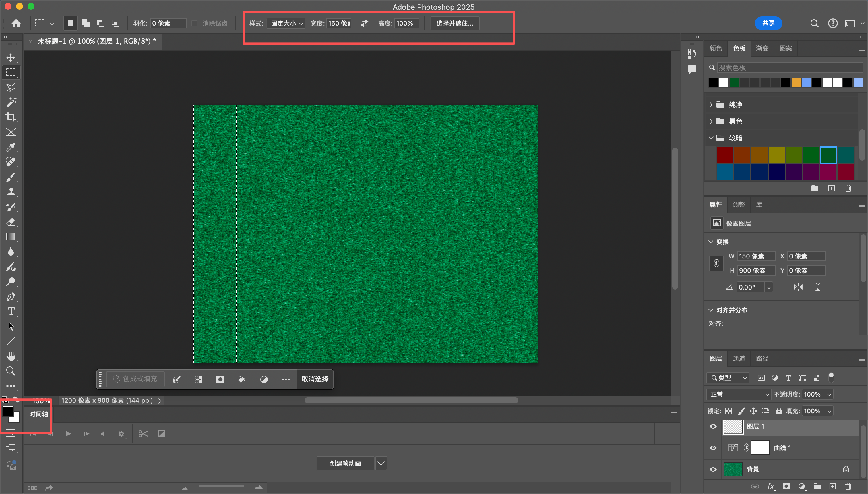Select the Horizontal Type tool

click(x=11, y=311)
